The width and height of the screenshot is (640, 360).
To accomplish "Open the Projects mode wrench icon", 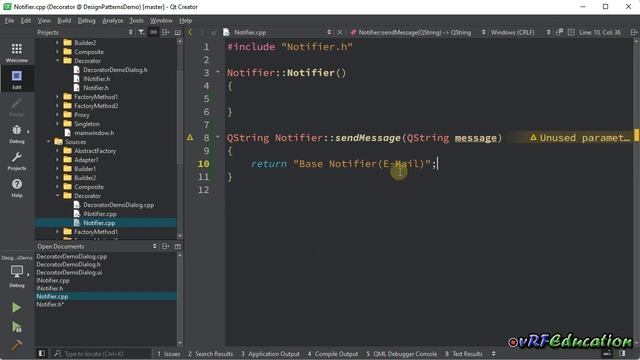I will pos(17,161).
